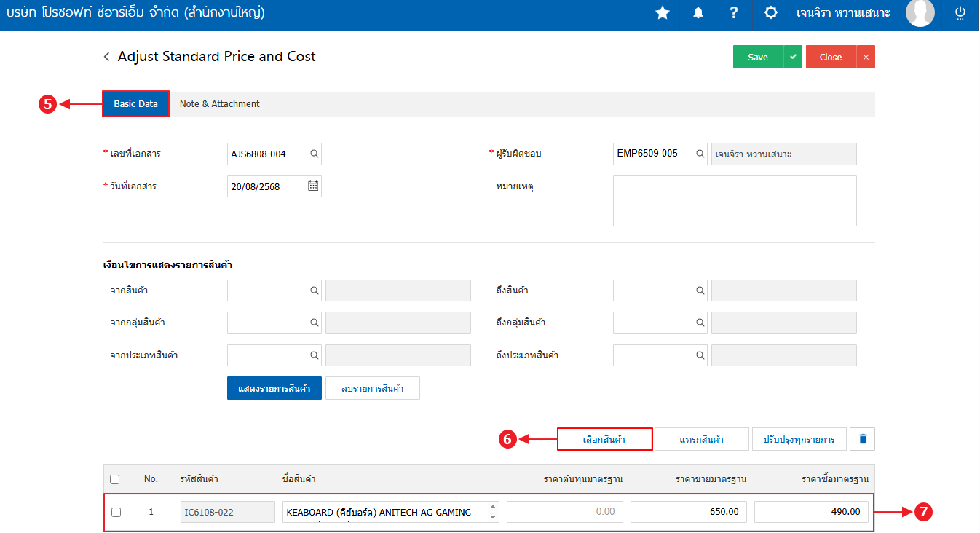Open the document date calendar picker
The height and width of the screenshot is (533, 980).
pyautogui.click(x=313, y=186)
